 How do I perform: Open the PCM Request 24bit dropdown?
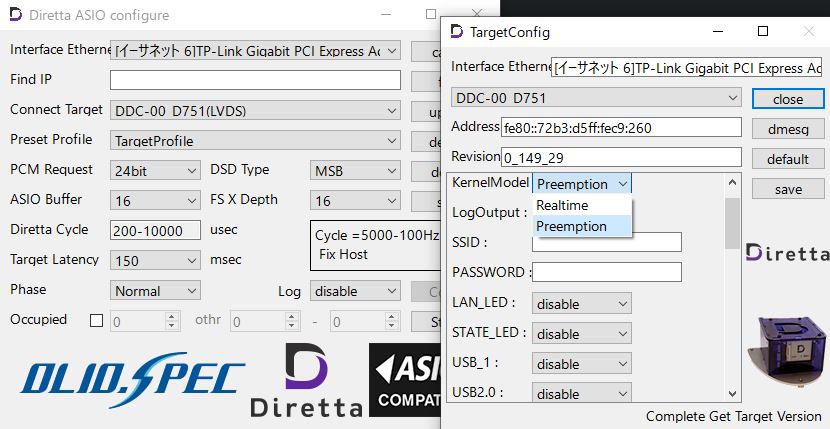coord(155,171)
